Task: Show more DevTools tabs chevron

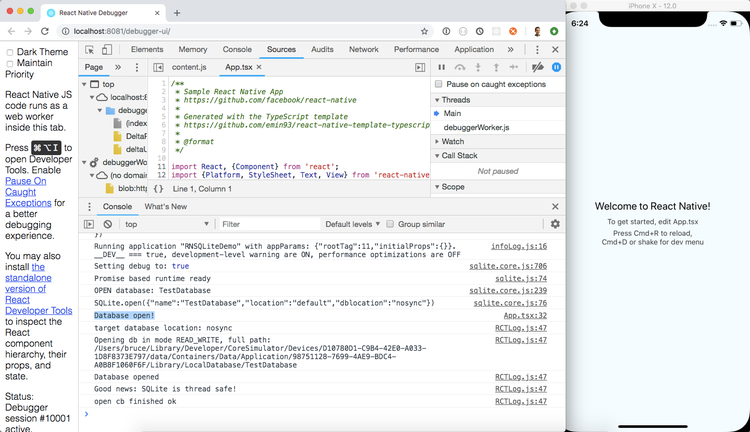Action: [510, 50]
